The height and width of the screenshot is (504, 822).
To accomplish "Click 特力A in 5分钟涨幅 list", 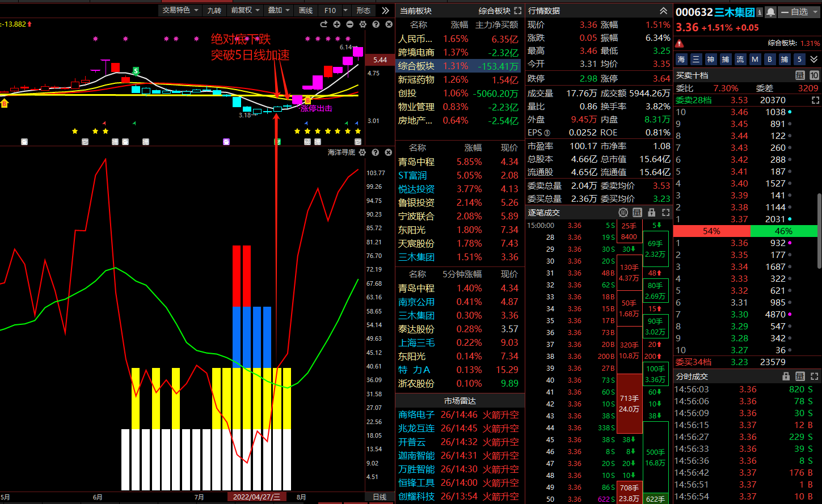I will [414, 370].
